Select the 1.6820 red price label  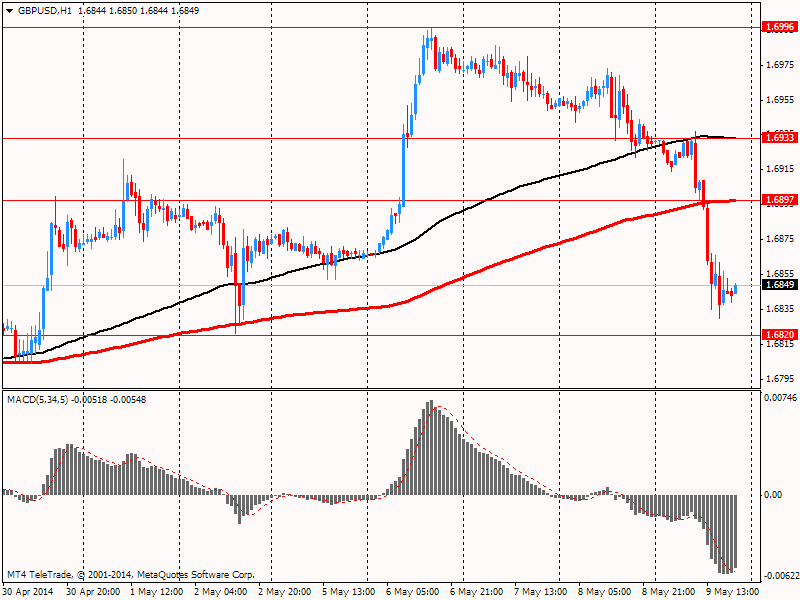(779, 335)
